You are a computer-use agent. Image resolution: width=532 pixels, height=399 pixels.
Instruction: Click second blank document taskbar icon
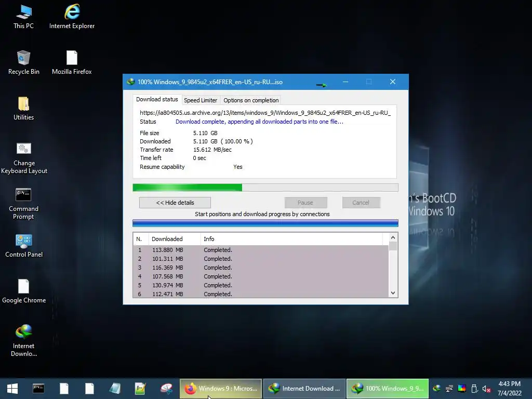click(x=89, y=389)
